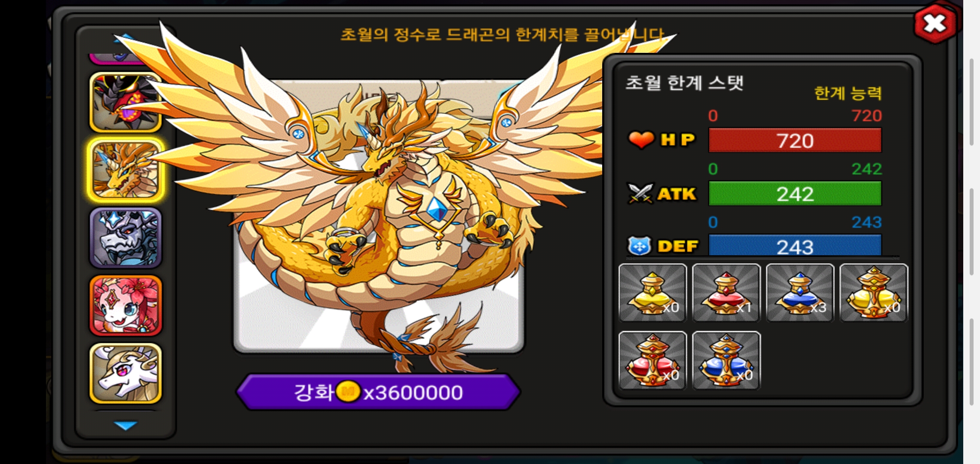Screen dimensions: 980x464
Task: Select the small red essence potion
Action: [726, 293]
